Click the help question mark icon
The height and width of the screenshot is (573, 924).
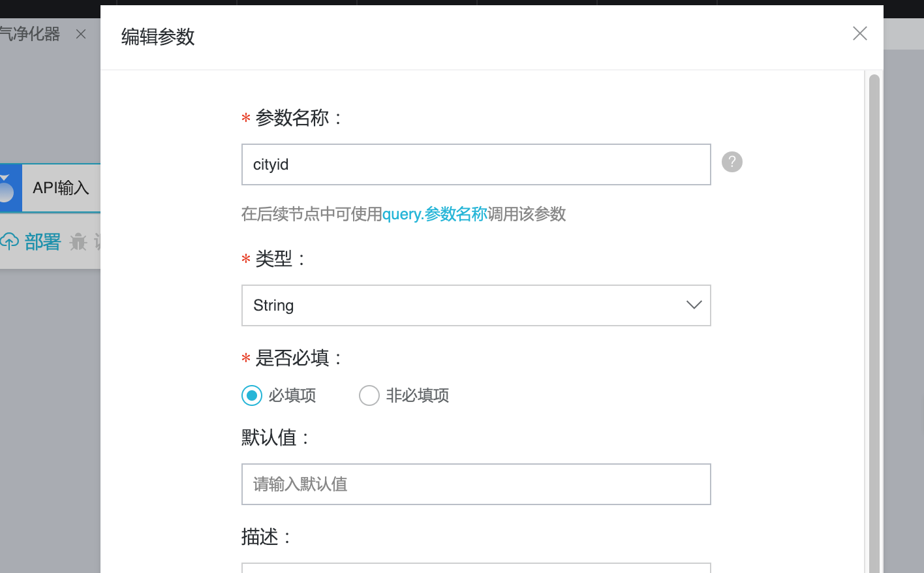click(732, 162)
